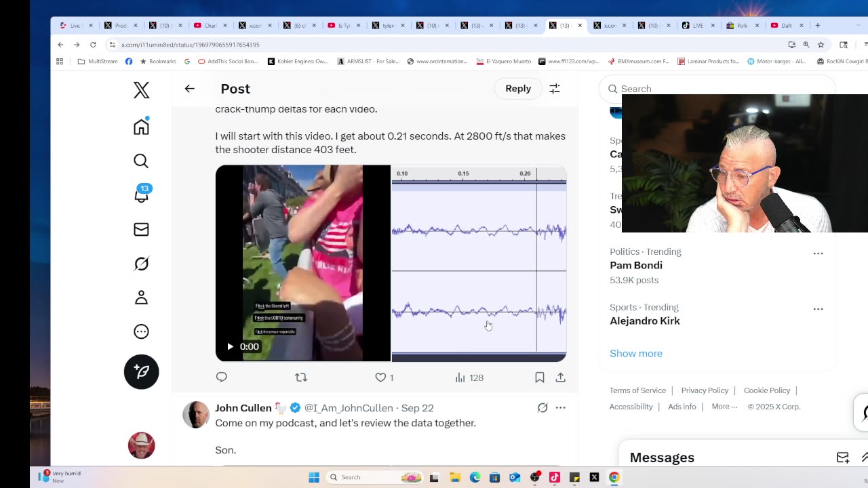Screen dimensions: 868x488
Task: Open reply sort settings icon
Action: tap(555, 89)
